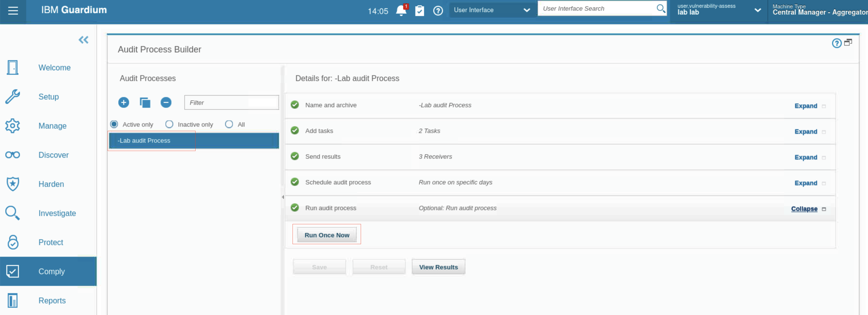
Task: Select the All radio button
Action: [x=229, y=124]
